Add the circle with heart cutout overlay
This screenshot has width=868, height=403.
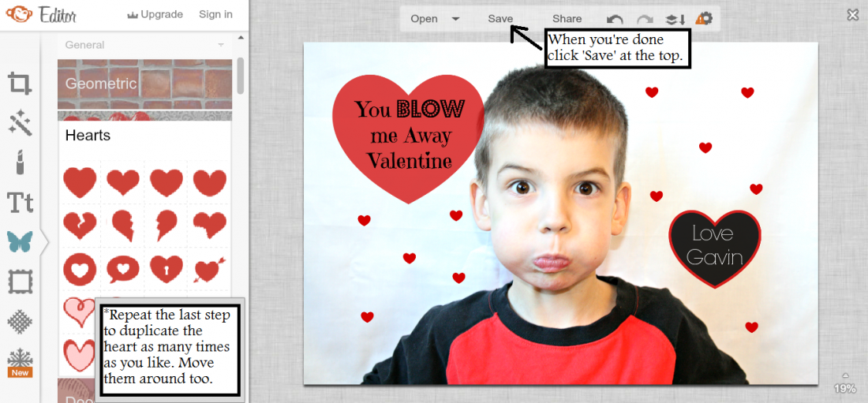click(x=80, y=269)
